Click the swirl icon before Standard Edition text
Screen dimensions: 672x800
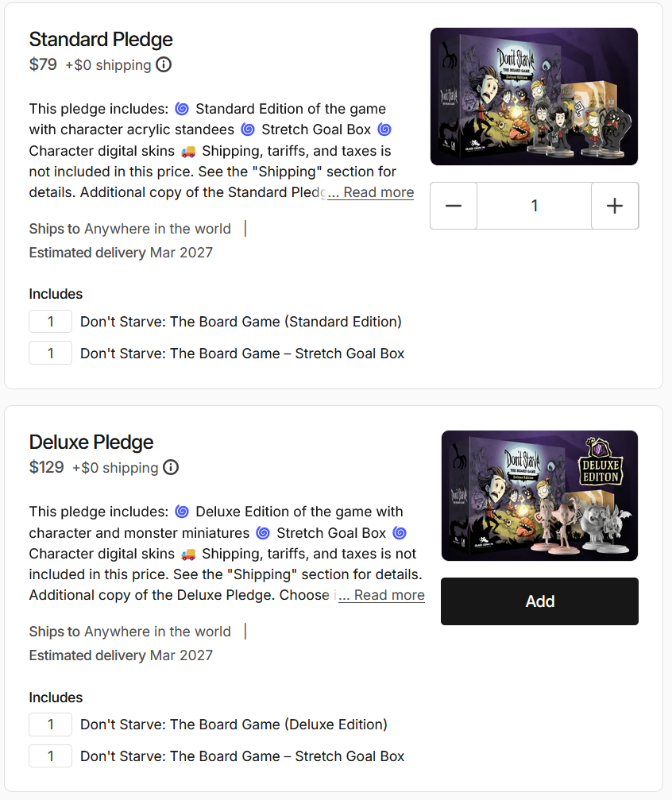click(182, 109)
